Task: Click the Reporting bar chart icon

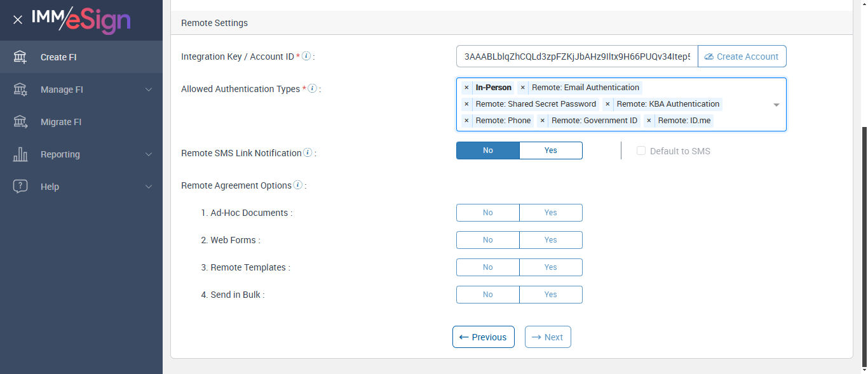Action: pos(20,154)
